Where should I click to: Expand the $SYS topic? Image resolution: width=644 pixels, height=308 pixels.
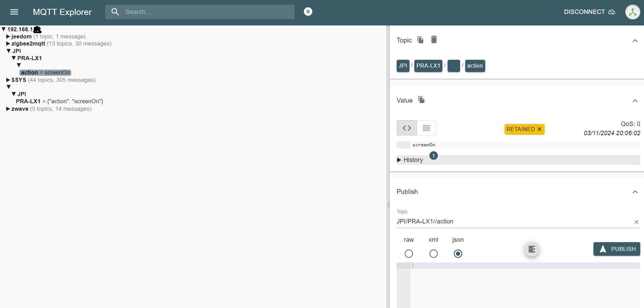pos(8,80)
